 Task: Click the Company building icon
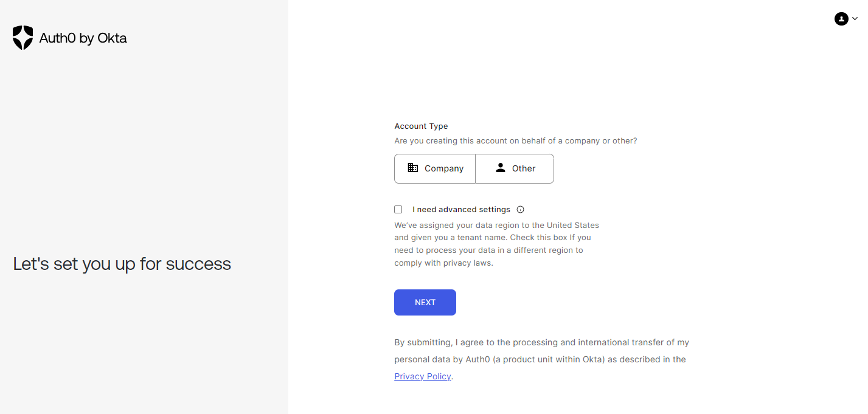[413, 168]
